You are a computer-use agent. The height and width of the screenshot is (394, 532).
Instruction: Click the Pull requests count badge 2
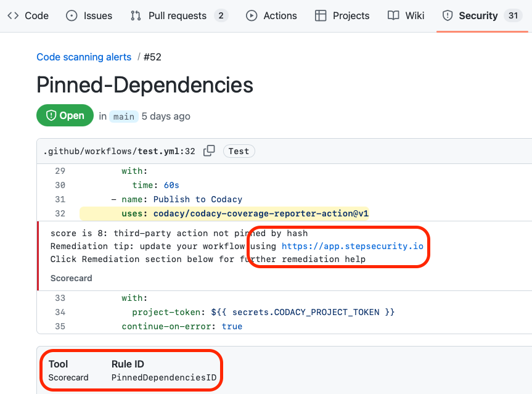tap(219, 15)
